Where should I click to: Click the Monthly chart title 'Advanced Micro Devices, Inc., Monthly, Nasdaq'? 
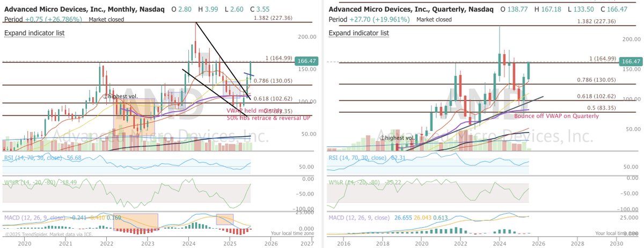84,9
